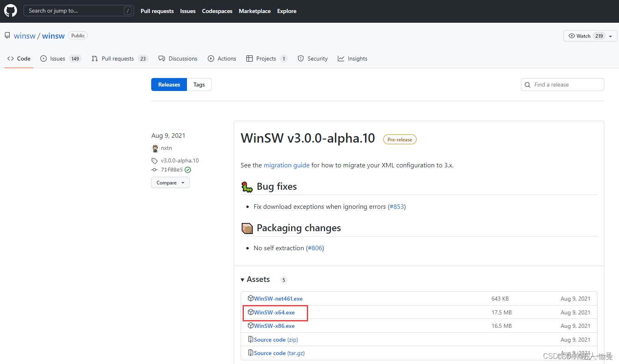Screen dimensions: 619x364
Task: Go to Codespaces in top navigation
Action: pyautogui.click(x=217, y=11)
